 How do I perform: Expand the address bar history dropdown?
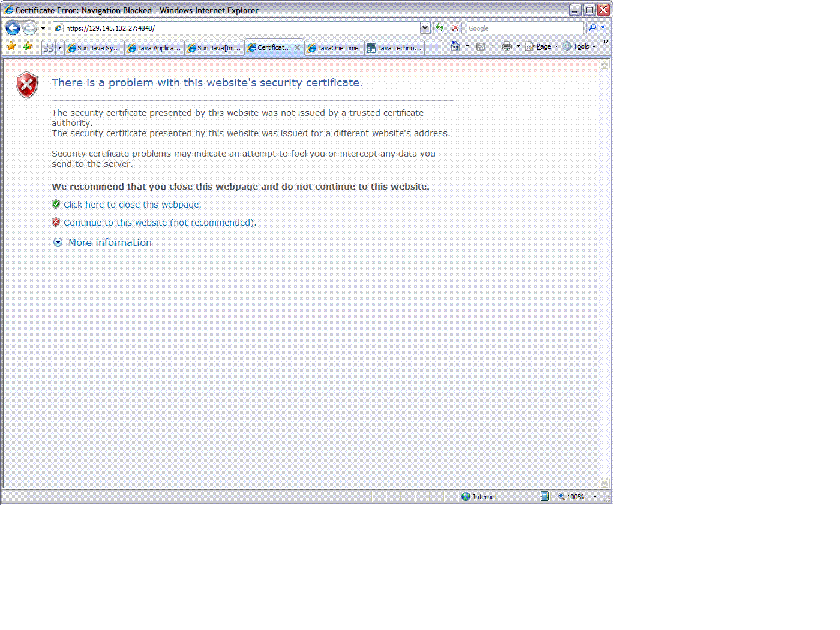point(425,28)
